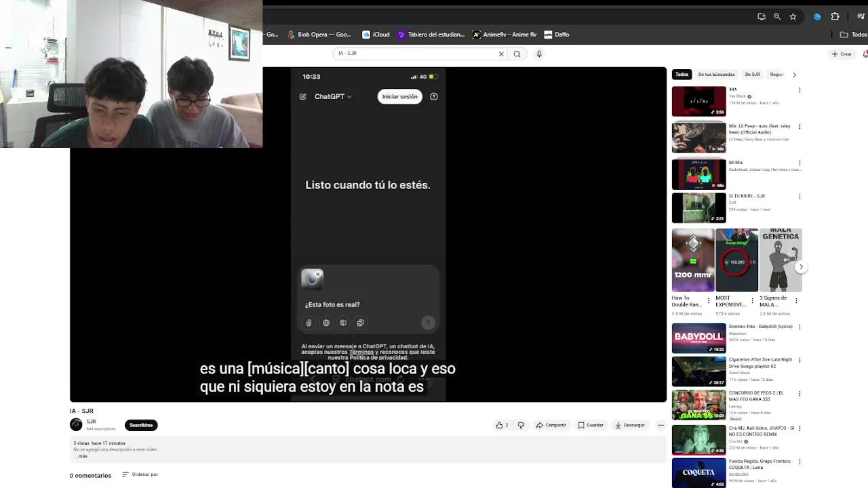Viewport: 868px width, 488px height.
Task: Select the Todos filter chip
Action: click(682, 75)
